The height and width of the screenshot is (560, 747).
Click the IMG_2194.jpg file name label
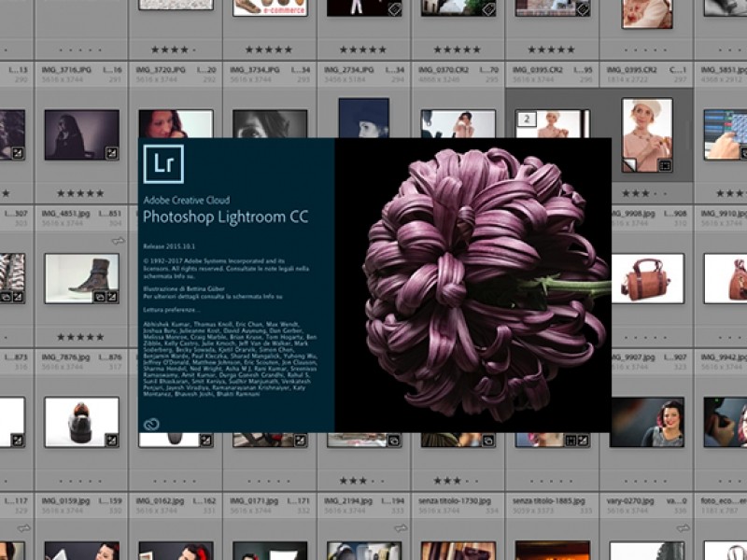pyautogui.click(x=348, y=501)
